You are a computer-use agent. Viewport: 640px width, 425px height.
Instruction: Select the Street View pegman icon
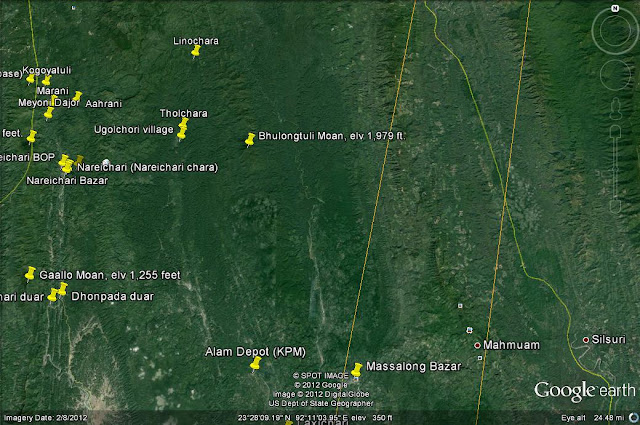(616, 108)
